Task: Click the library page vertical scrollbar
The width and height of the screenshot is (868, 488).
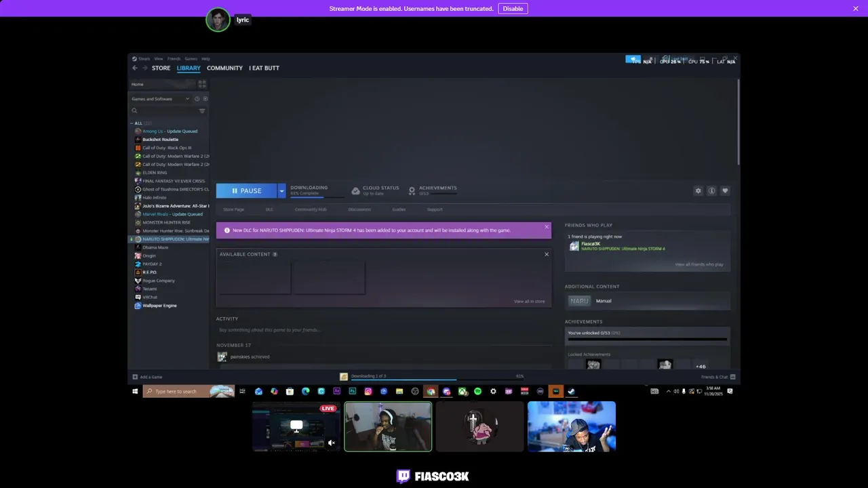Action: point(738,122)
